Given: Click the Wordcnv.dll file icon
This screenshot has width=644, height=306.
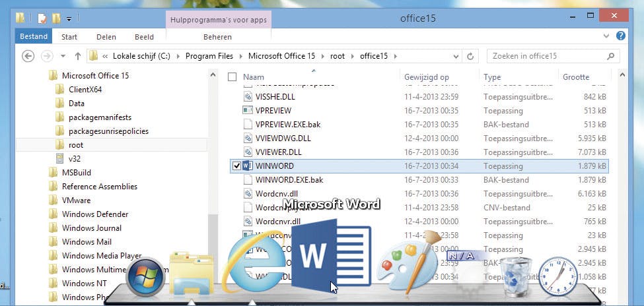Looking at the screenshot, I should [247, 194].
